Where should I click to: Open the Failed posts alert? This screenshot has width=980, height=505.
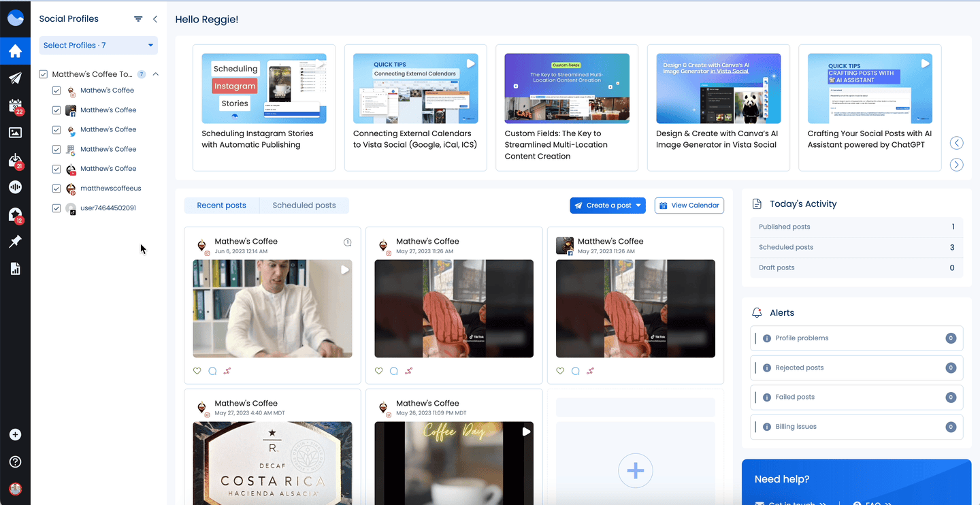[857, 397]
